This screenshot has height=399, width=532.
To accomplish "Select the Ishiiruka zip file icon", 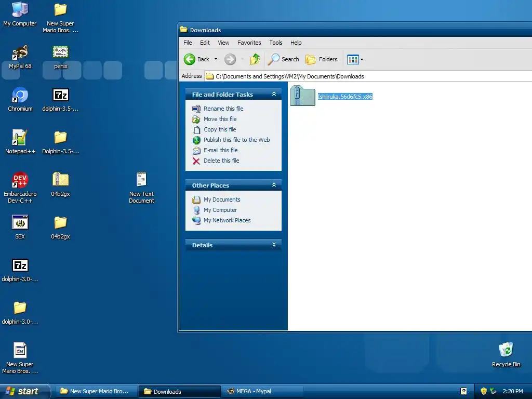I will tap(303, 96).
